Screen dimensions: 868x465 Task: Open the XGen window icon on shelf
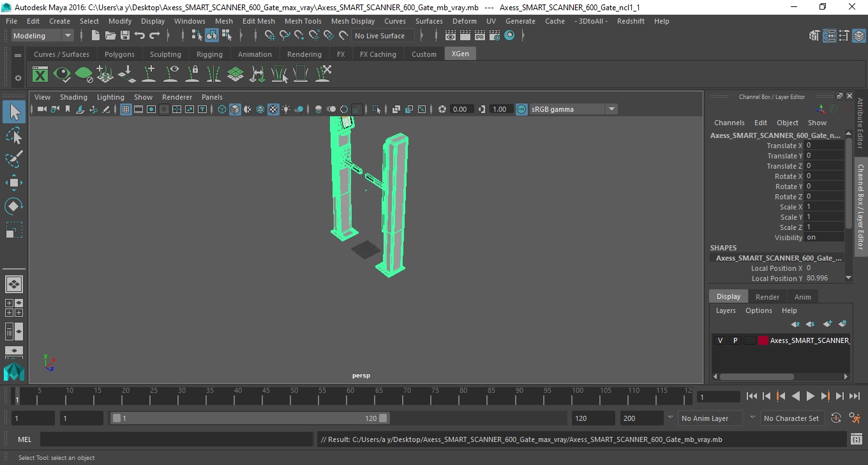pos(40,75)
